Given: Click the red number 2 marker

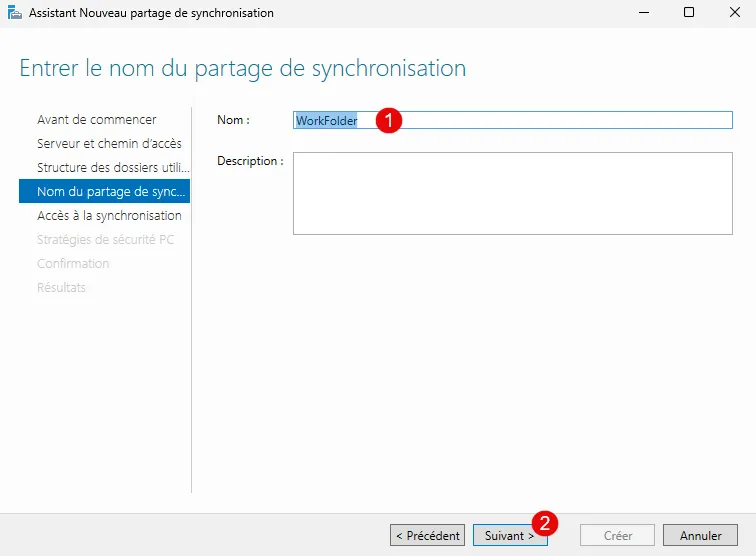Looking at the screenshot, I should 545,522.
